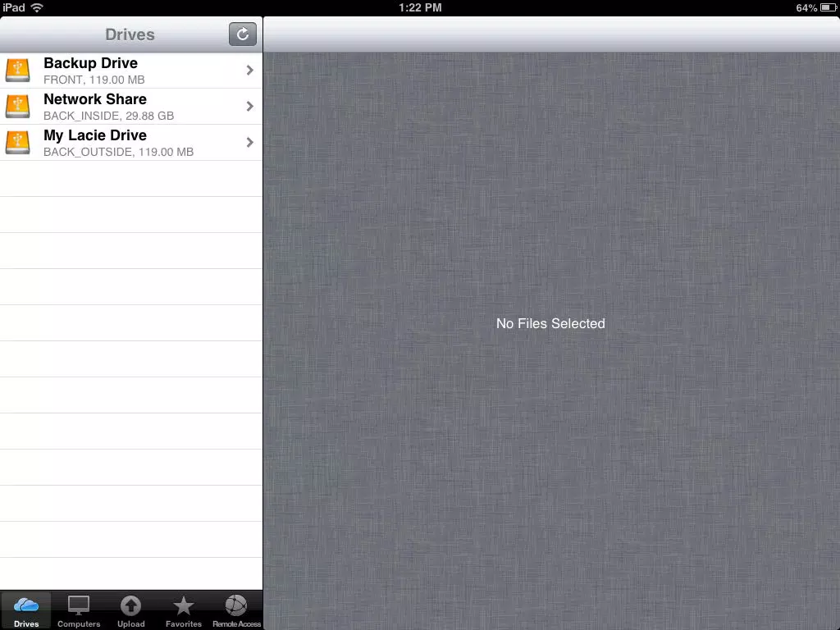This screenshot has width=840, height=630.
Task: Click the BACK_INSIDE, 29.88 GB subtitle
Action: [109, 116]
